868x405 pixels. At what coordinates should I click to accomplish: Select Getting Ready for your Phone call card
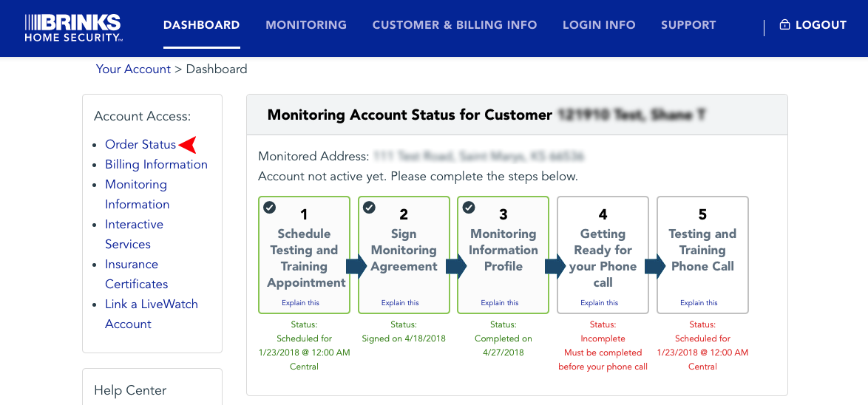pyautogui.click(x=603, y=255)
